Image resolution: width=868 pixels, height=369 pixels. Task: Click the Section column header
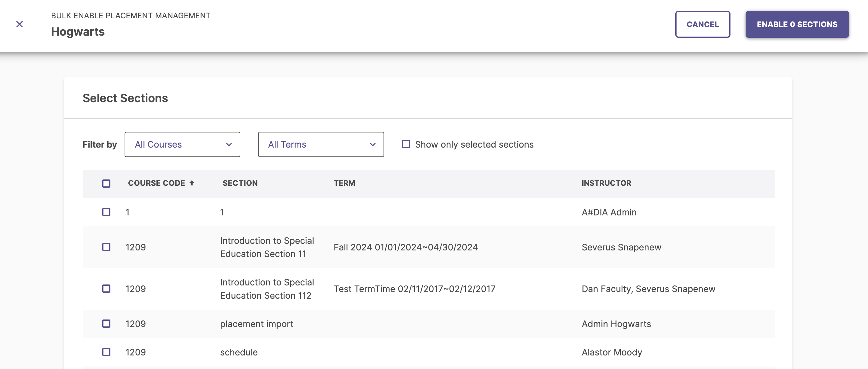(240, 183)
